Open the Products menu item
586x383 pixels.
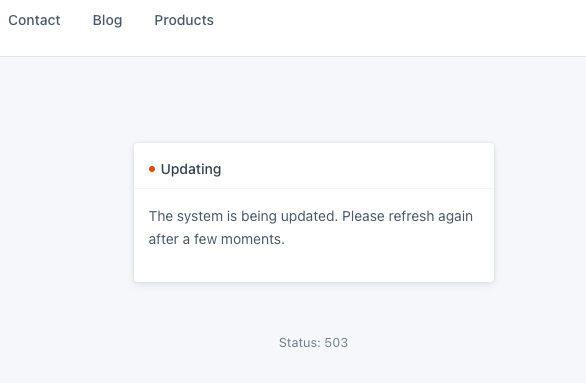[x=184, y=20]
